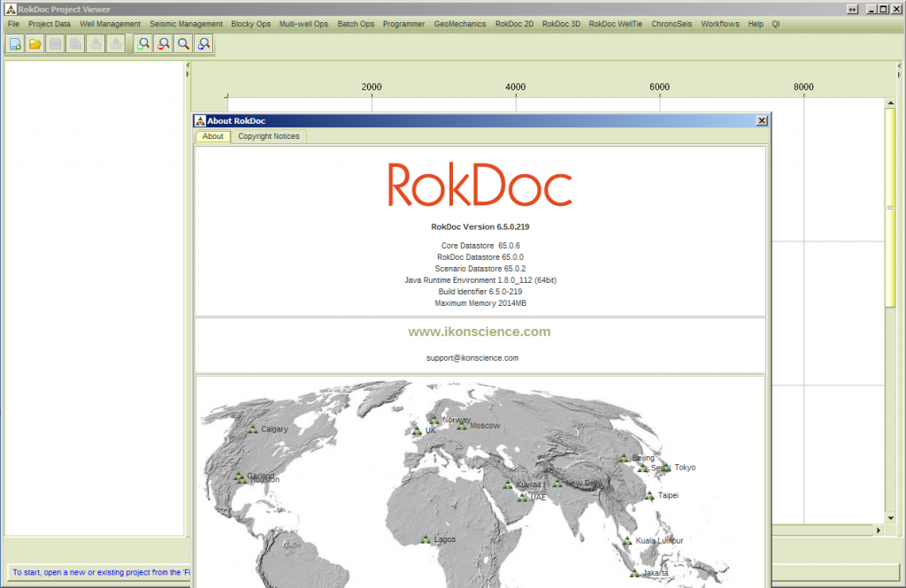Click 'RokDoc Datastore 65.0.0' line

point(480,257)
